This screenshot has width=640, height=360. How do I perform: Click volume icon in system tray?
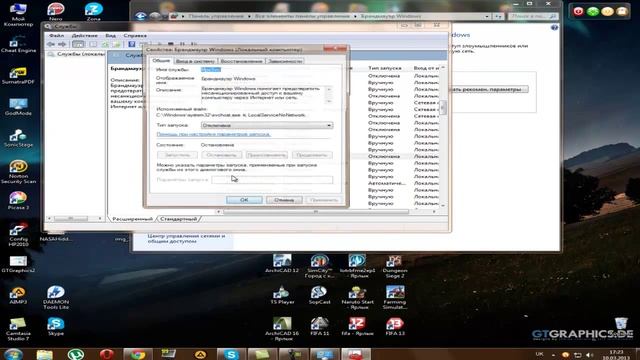click(x=589, y=355)
